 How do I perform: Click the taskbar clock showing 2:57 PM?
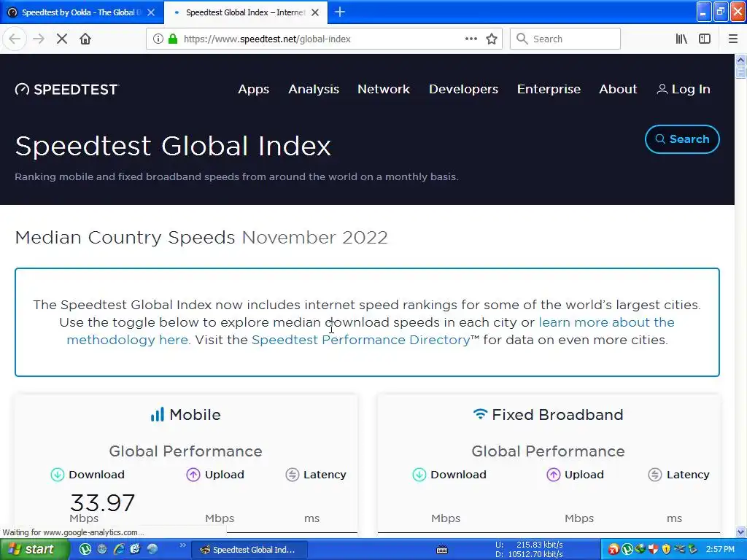[720, 549]
